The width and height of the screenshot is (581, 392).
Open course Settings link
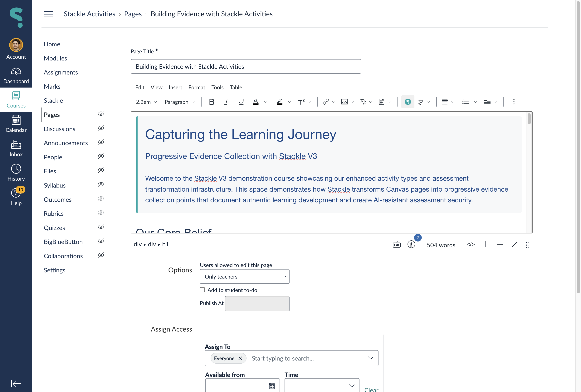pos(54,270)
